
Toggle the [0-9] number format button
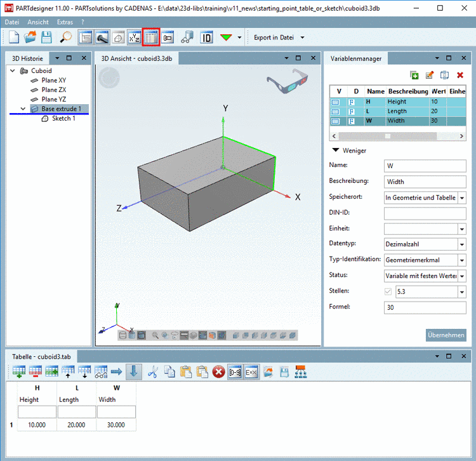[x=235, y=372]
